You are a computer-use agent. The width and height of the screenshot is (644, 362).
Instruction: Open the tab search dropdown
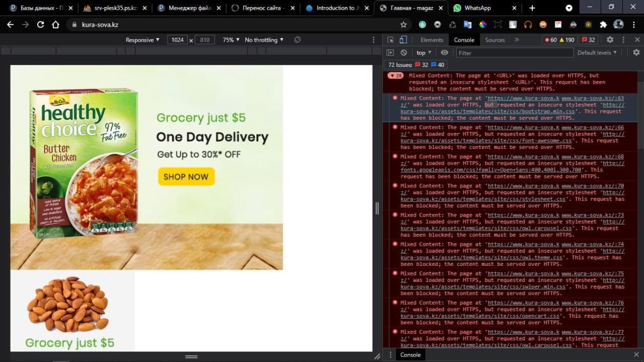point(569,8)
